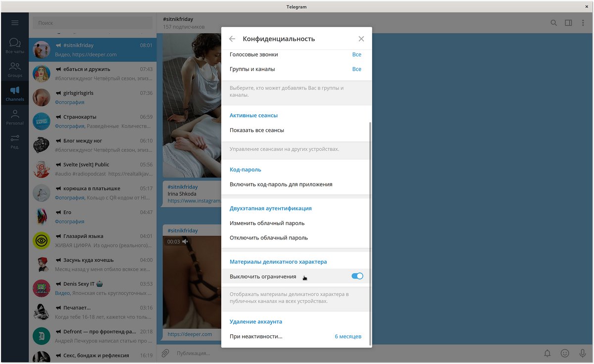Click the Странокарты avatar

(x=42, y=121)
